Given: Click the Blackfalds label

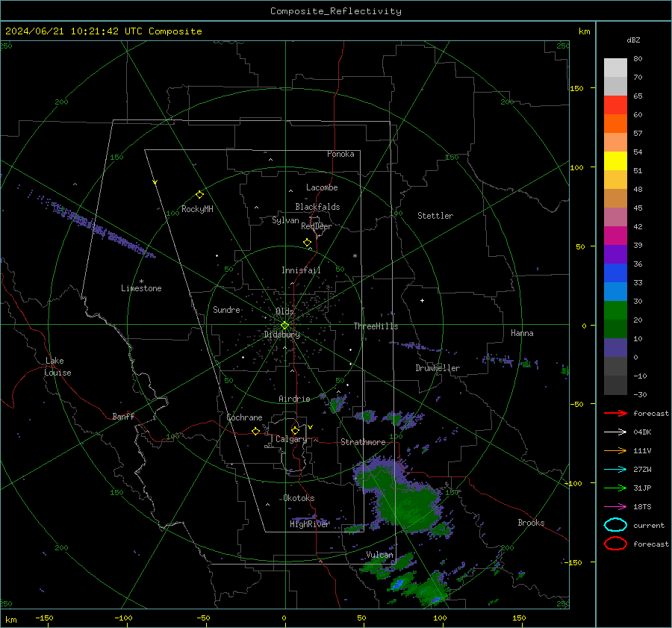Looking at the screenshot, I should [317, 207].
